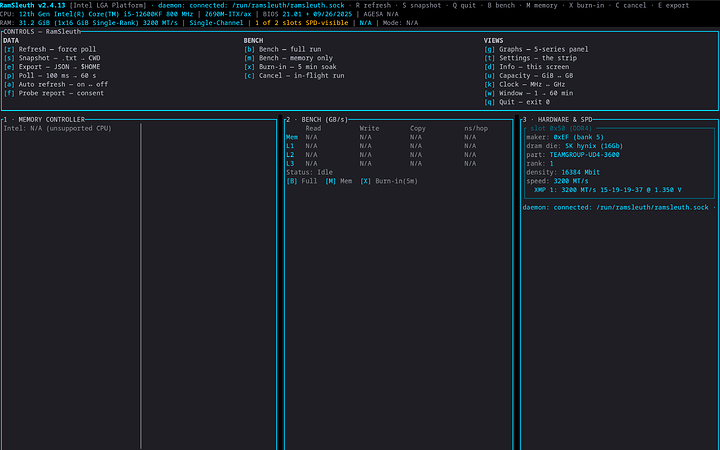This screenshot has width=720, height=450.
Task: Click '[B] Full' in Bench panel
Action: click(x=302, y=181)
